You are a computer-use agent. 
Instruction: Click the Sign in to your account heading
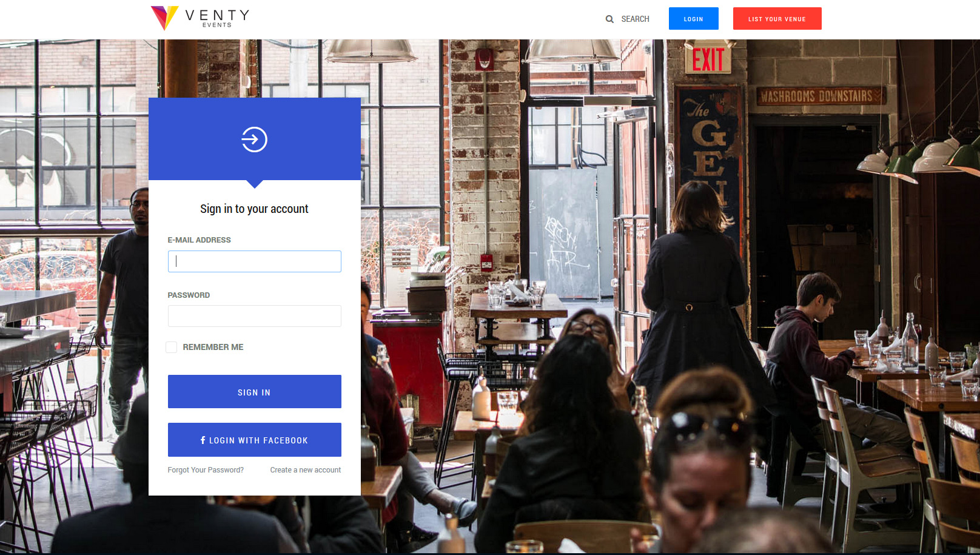coord(254,209)
